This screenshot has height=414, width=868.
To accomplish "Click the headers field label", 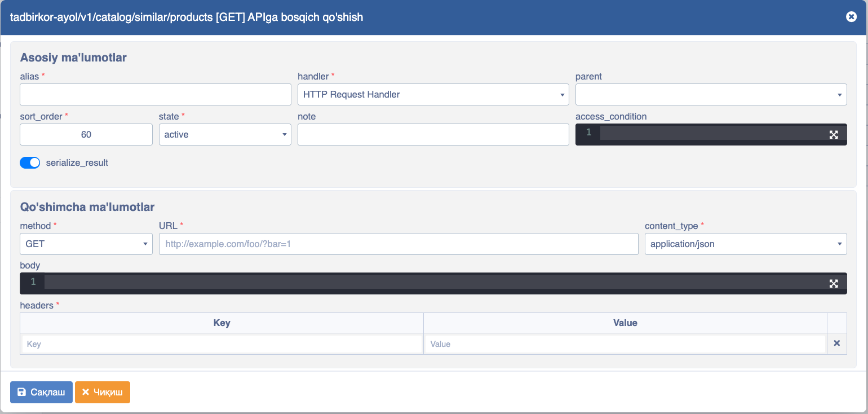I will tap(37, 305).
